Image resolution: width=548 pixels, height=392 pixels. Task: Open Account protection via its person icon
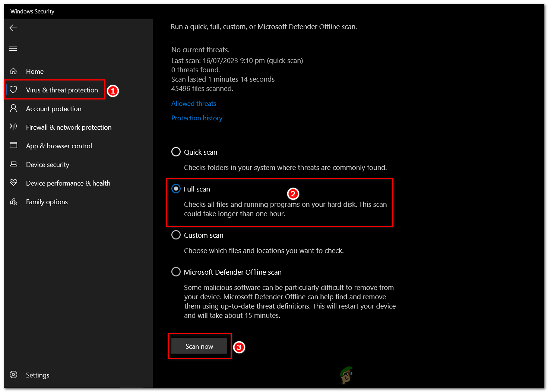(x=14, y=108)
